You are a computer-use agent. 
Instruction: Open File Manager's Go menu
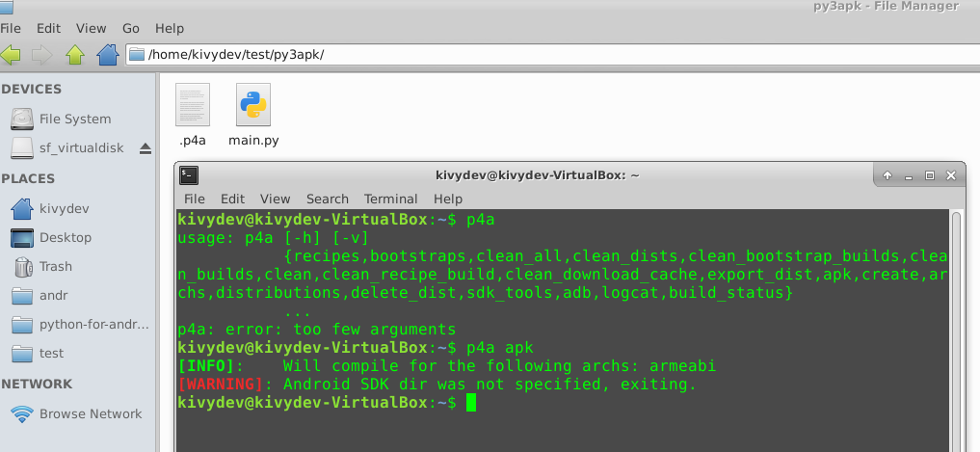coord(131,28)
